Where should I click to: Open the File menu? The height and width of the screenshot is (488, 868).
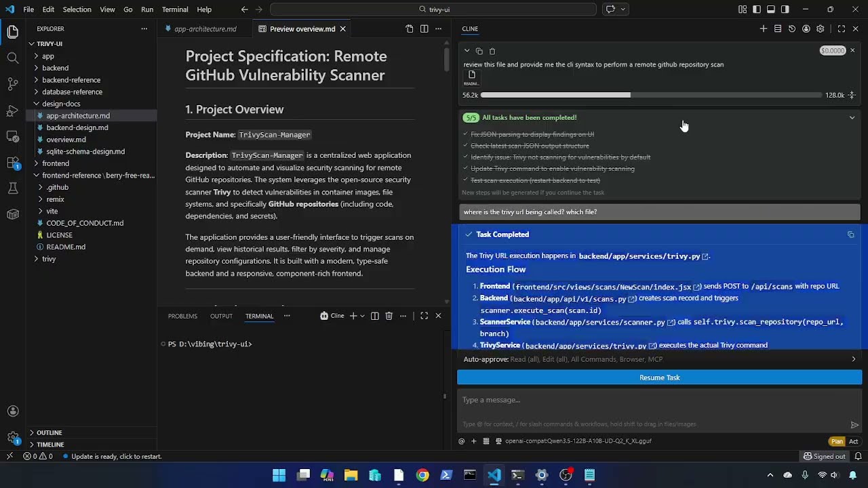(x=28, y=9)
